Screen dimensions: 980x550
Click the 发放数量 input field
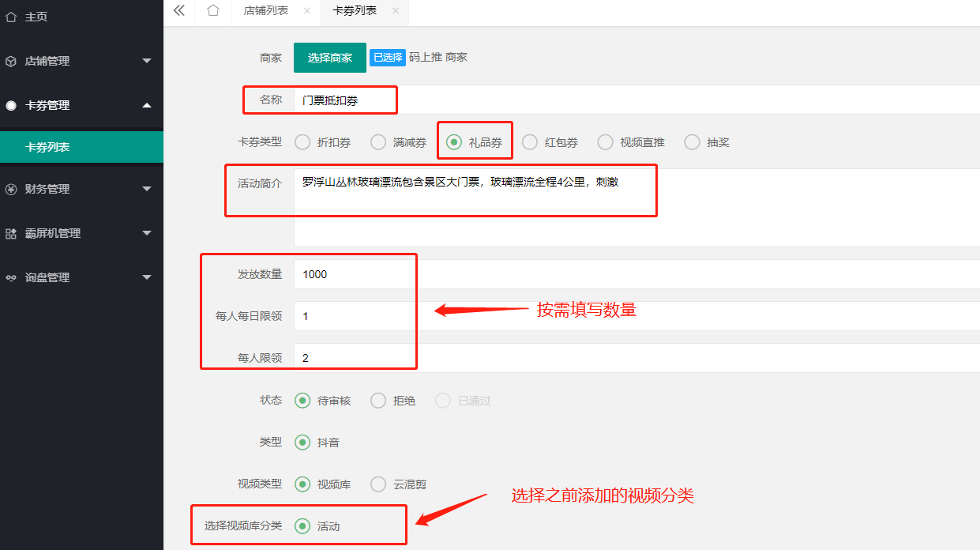pyautogui.click(x=636, y=274)
